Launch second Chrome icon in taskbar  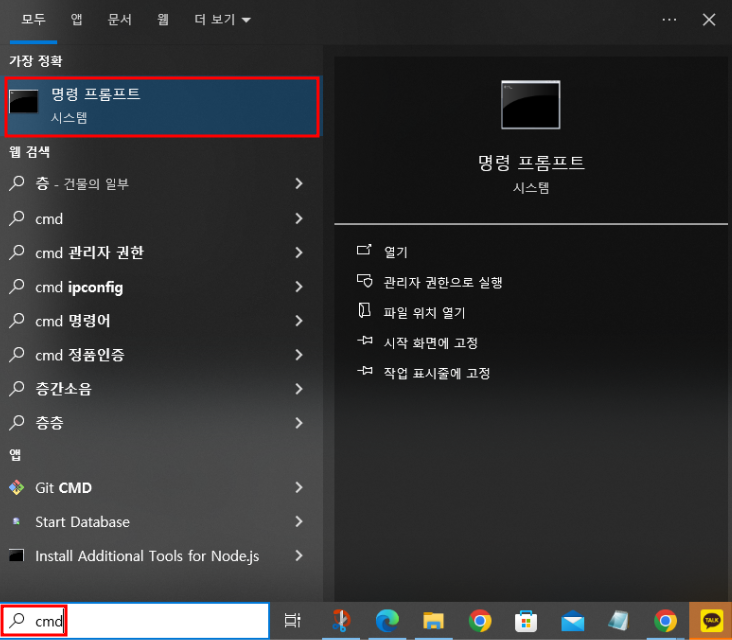(665, 621)
